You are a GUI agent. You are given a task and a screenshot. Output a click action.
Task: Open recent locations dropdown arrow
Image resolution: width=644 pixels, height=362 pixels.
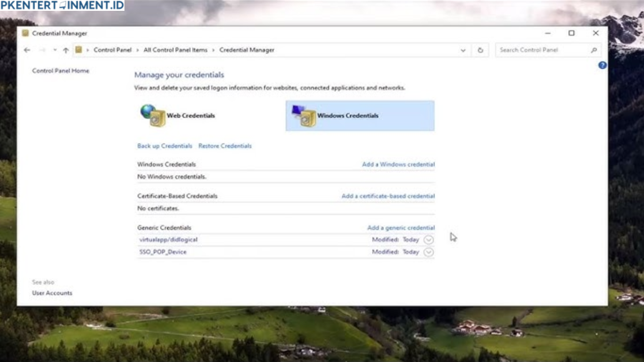pos(55,50)
